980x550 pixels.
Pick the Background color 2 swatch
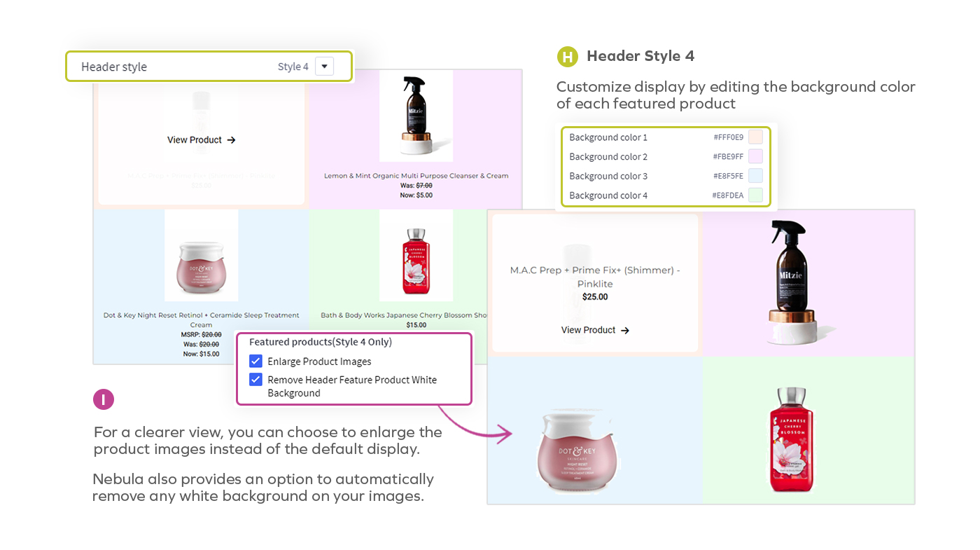point(755,156)
